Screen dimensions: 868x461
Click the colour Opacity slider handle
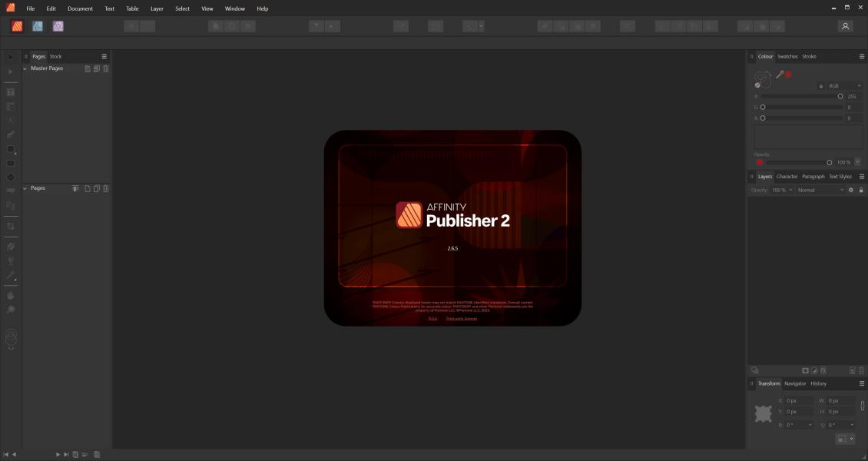coord(830,162)
